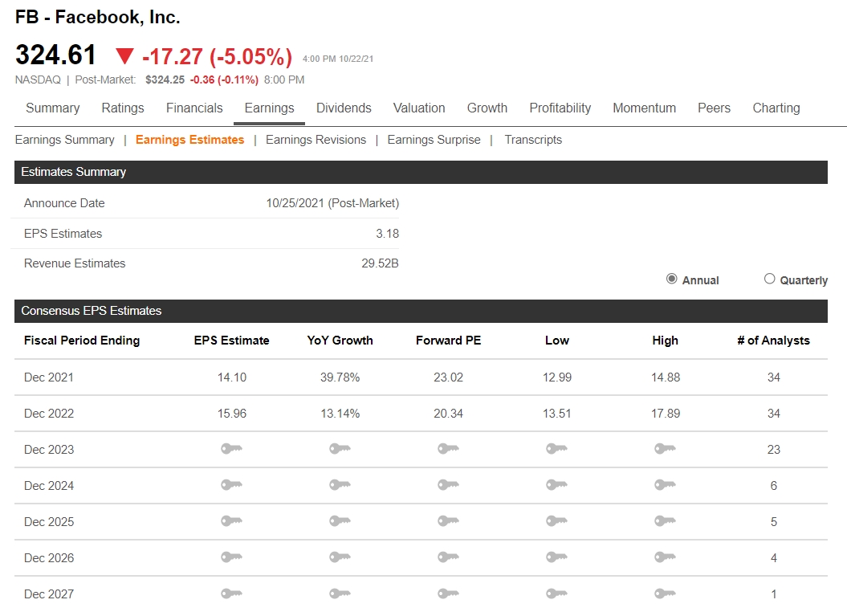Switch to Quarterly estimates radio button

(769, 279)
